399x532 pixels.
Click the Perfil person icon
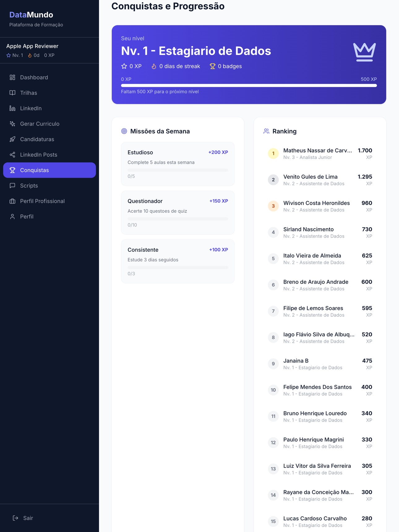coord(12,217)
